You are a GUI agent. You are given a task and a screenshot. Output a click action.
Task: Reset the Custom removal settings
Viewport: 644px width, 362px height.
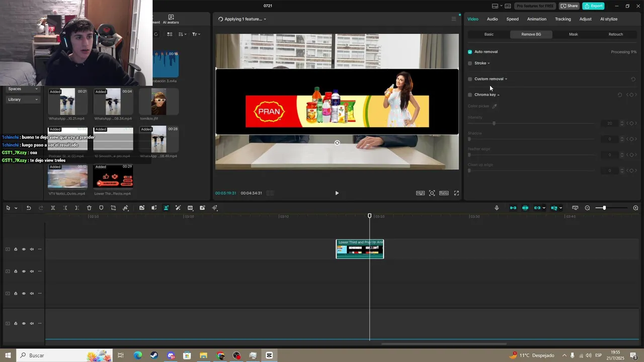pos(633,79)
